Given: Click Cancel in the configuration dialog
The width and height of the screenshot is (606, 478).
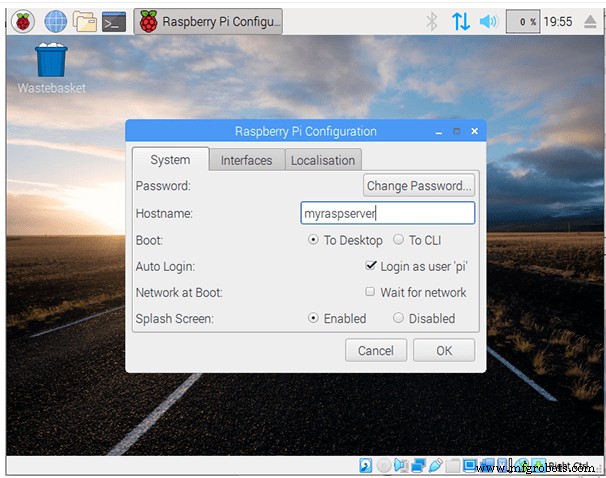Looking at the screenshot, I should click(x=376, y=350).
